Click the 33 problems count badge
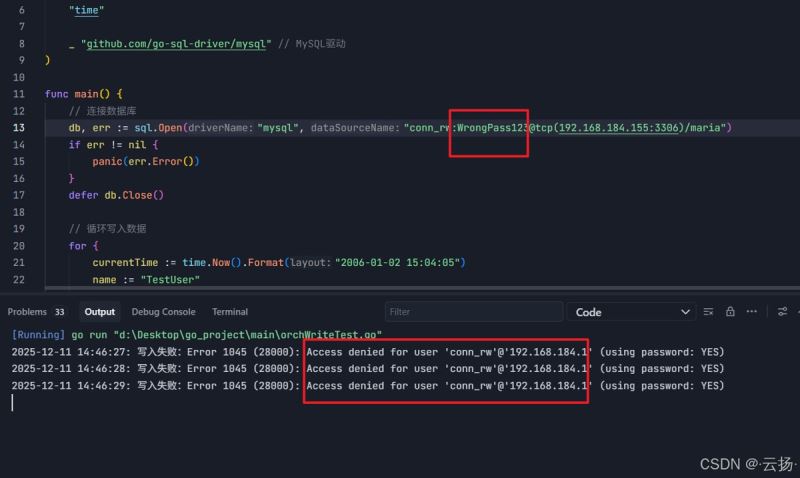 (60, 312)
